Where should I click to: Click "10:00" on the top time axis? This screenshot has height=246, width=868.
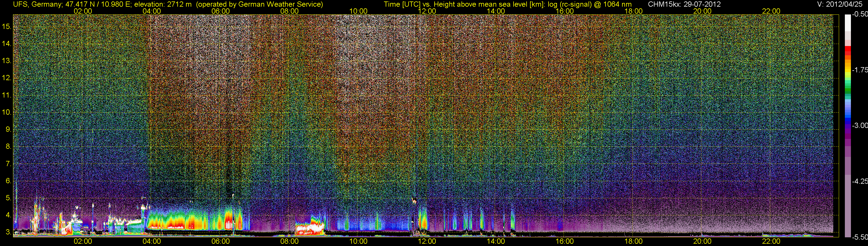coord(358,11)
